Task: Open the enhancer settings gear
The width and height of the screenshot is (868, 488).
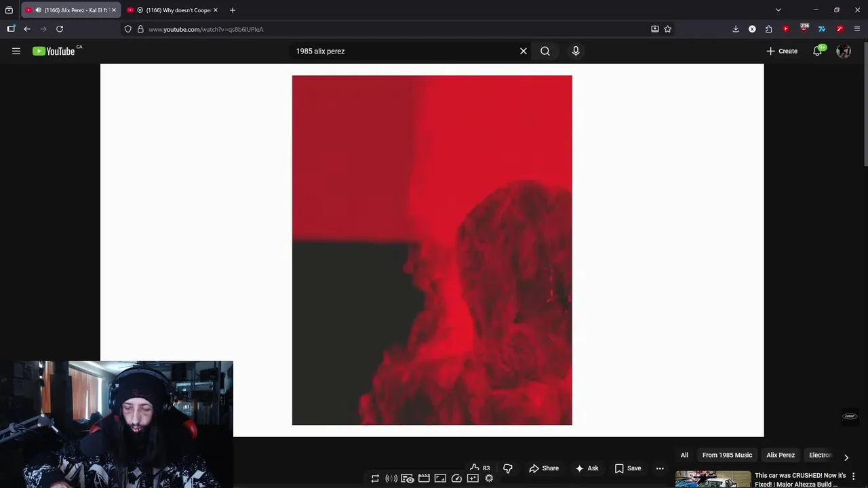Action: 489,479
